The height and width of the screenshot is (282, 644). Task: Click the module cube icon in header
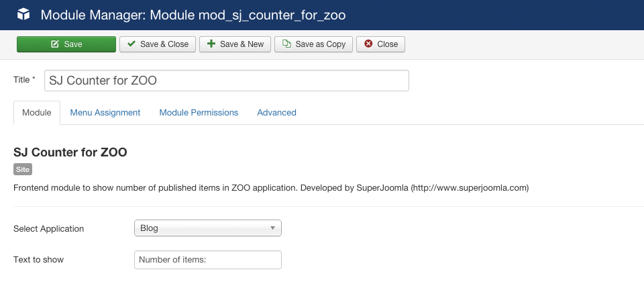coord(23,14)
